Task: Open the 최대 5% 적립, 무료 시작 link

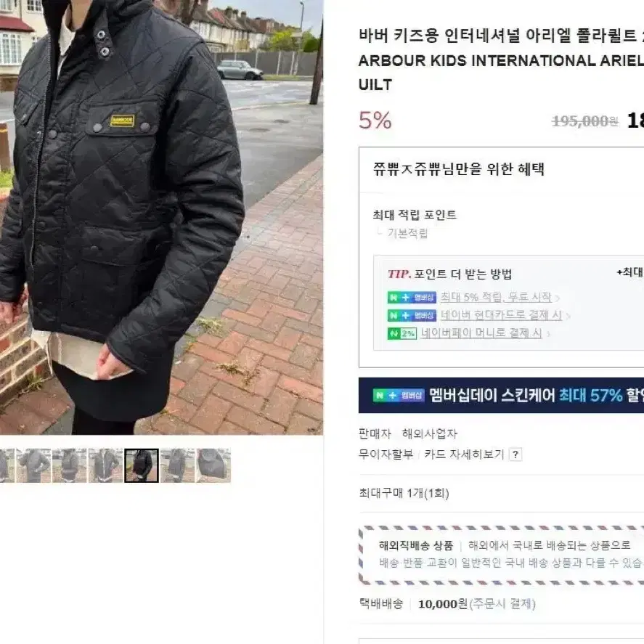Action: click(496, 297)
